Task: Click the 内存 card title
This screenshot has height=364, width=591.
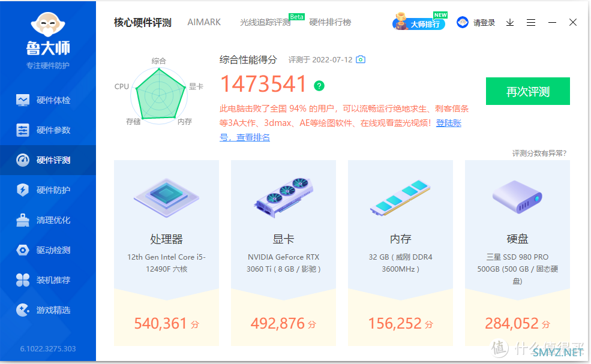Action: tap(400, 239)
